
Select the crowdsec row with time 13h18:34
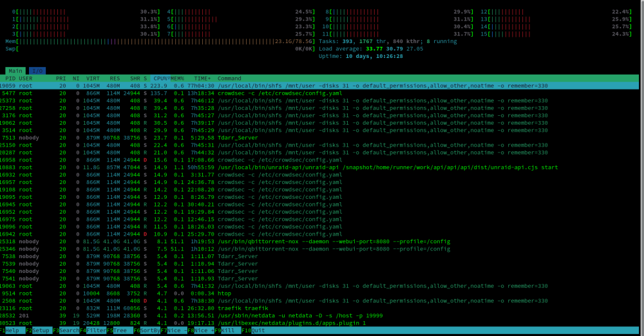(x=319, y=93)
